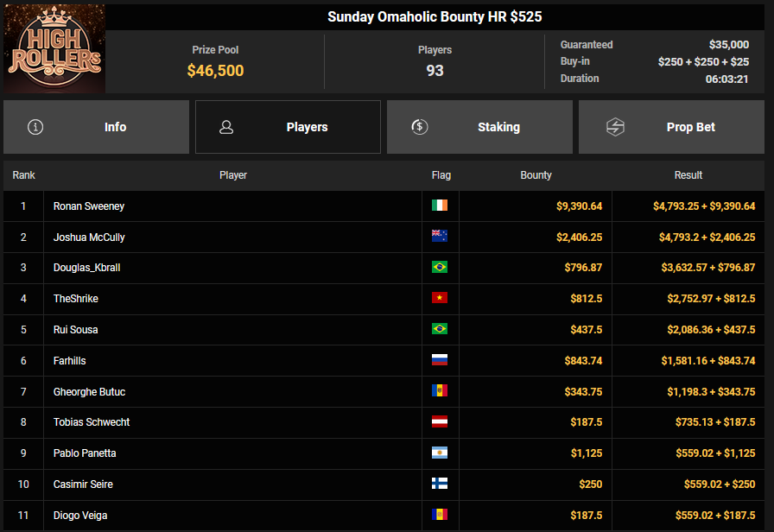Screen dimensions: 774x532
Task: Switch to the Players tab
Action: coord(288,127)
